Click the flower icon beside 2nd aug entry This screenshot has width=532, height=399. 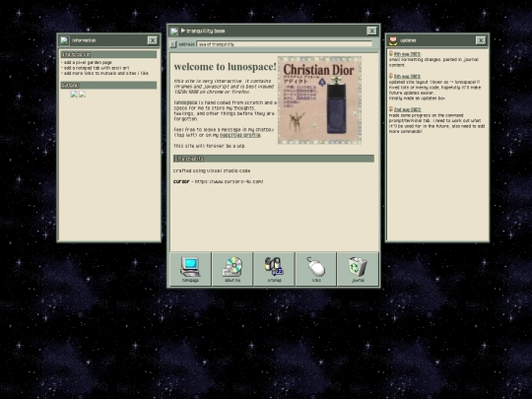[x=391, y=109]
